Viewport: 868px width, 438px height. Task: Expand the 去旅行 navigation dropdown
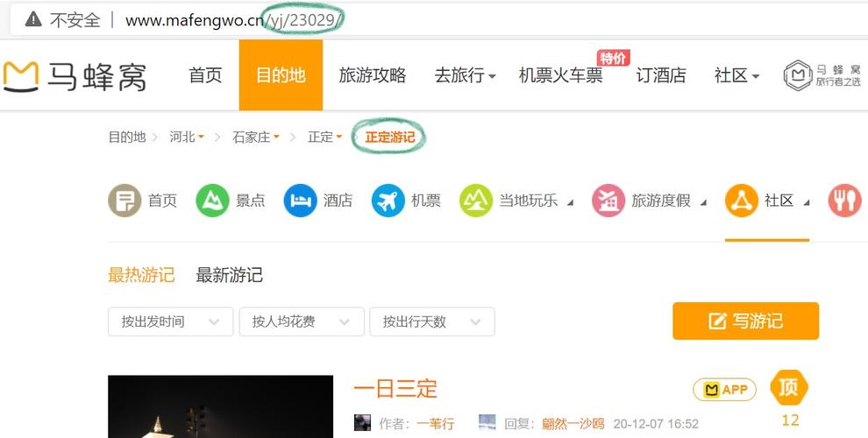point(465,75)
